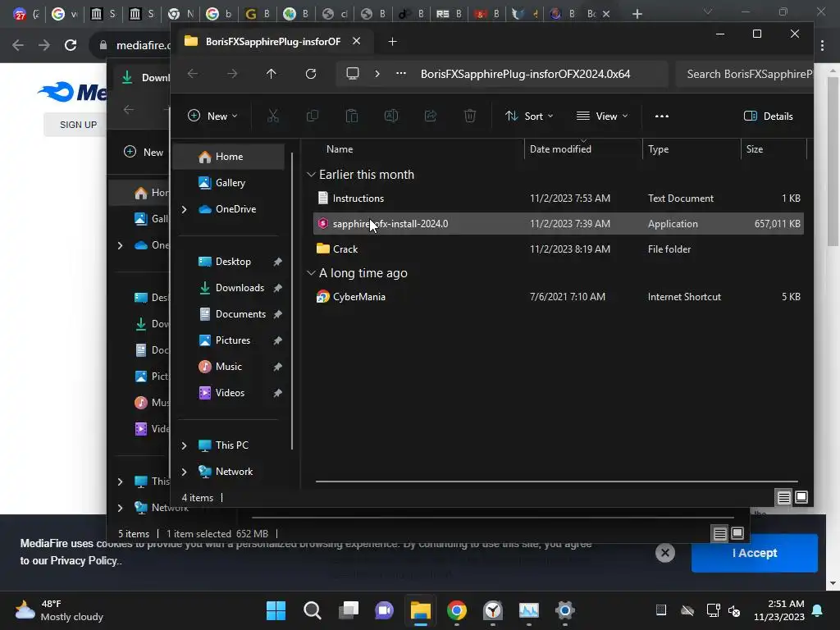Image resolution: width=840 pixels, height=630 pixels.
Task: Open Videos quick access folder
Action: [x=229, y=393]
